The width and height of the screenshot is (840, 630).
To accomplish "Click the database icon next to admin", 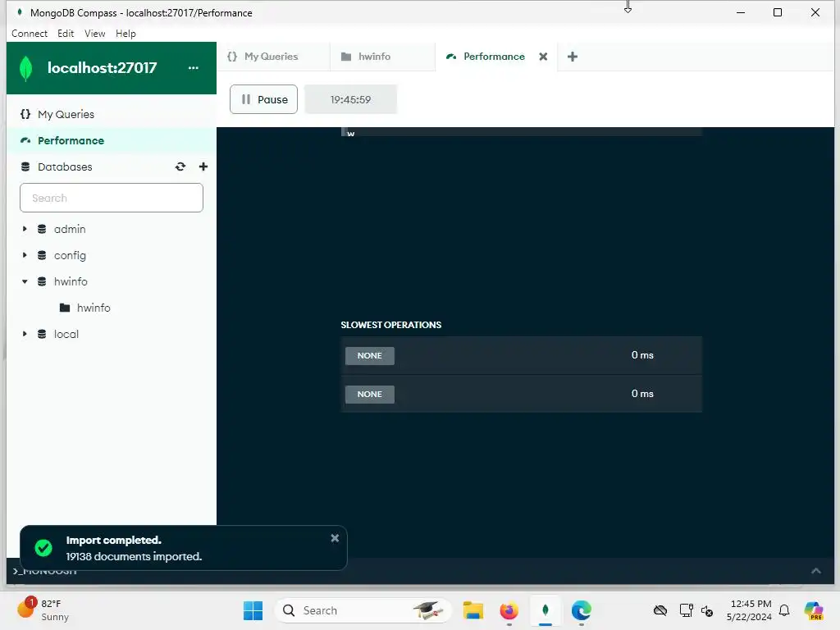I will (x=42, y=230).
